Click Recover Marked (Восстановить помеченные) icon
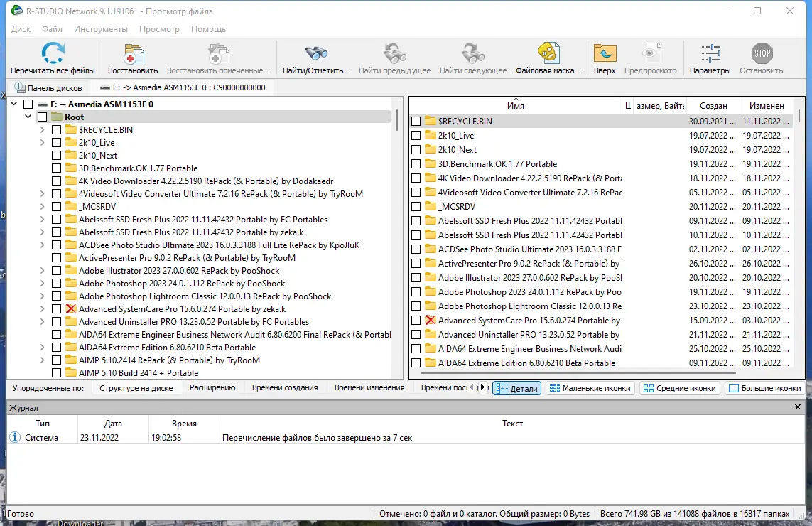Viewport: 812px width, 526px height. click(218, 53)
